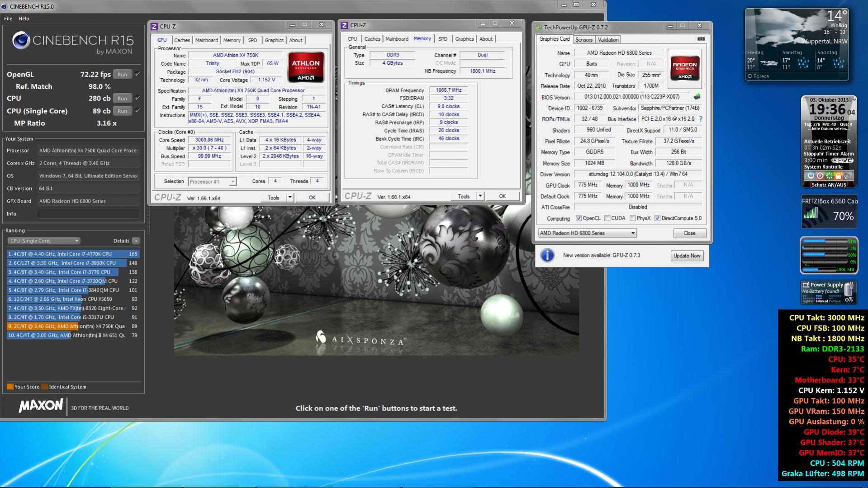Run the CPU (Single Core) benchmark
The height and width of the screenshot is (488, 868).
(122, 111)
